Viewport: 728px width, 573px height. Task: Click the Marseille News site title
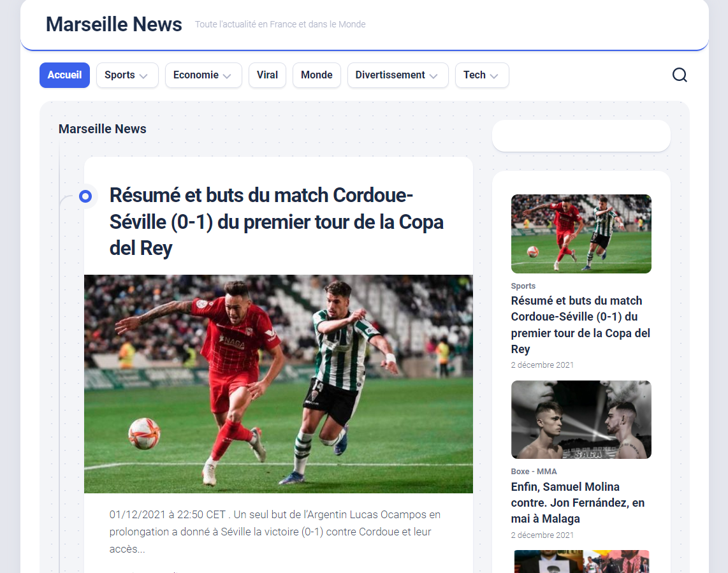[113, 24]
